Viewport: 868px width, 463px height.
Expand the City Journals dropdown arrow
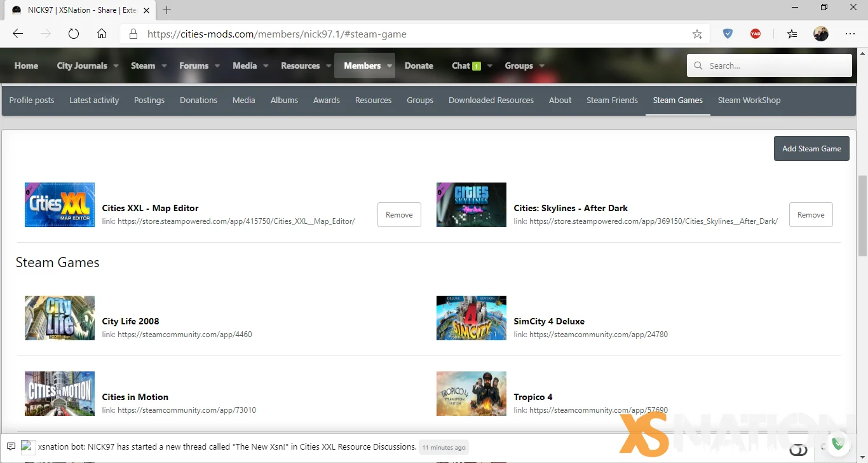tap(116, 66)
